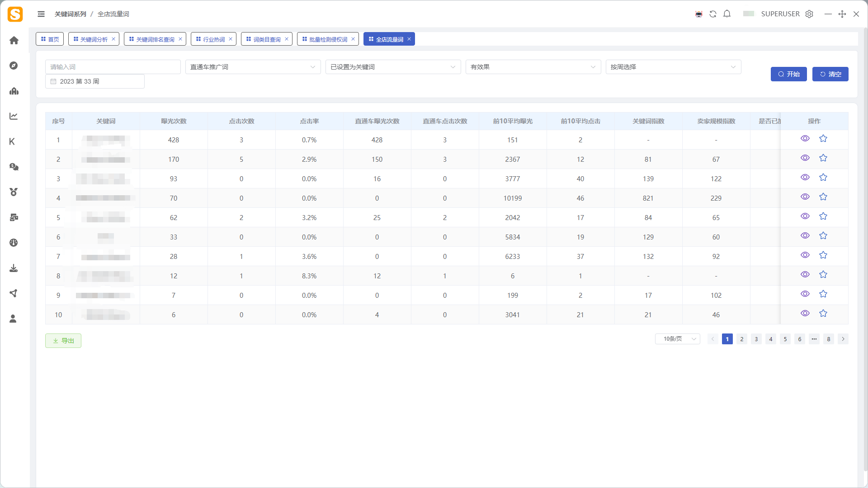The height and width of the screenshot is (488, 868).
Task: Click the orange S app logo
Action: [15, 14]
